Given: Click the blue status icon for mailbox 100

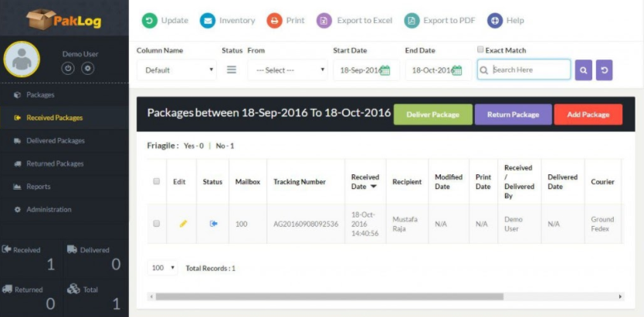Looking at the screenshot, I should coord(214,224).
